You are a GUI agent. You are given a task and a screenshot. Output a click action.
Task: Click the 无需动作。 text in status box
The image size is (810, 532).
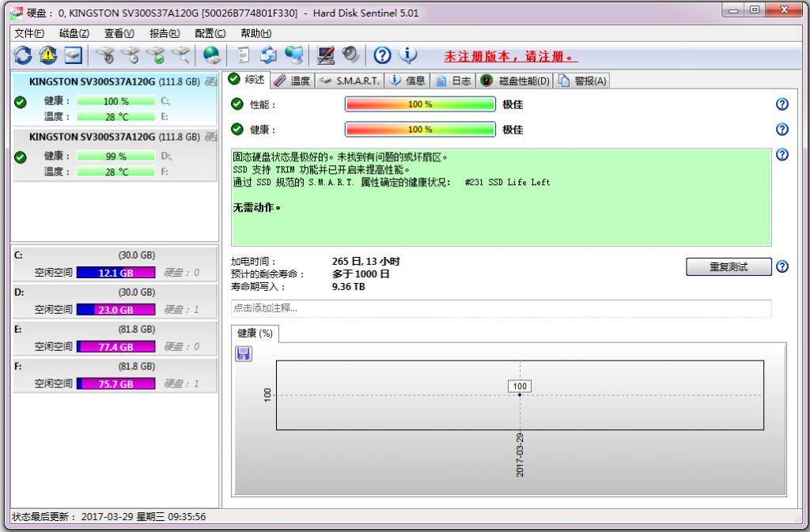[x=257, y=207]
